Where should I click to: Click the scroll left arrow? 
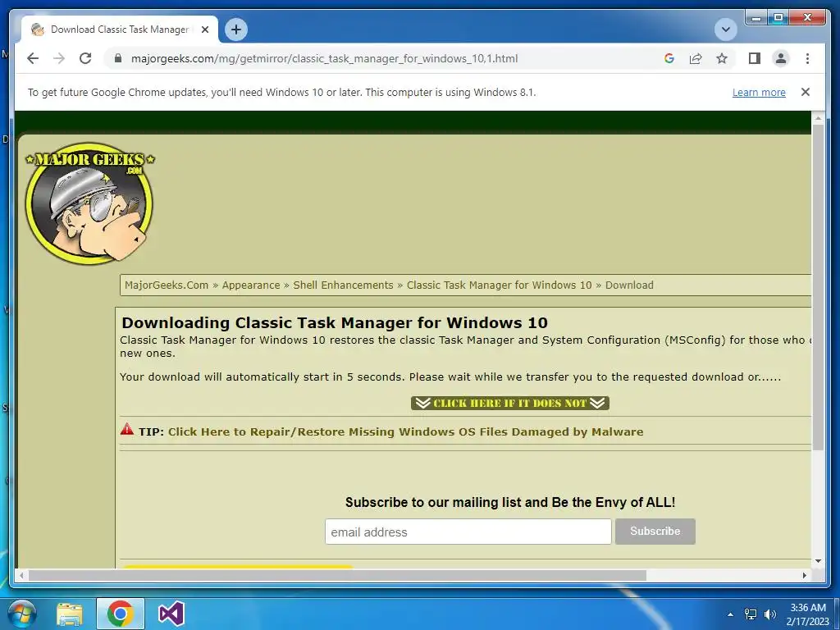(x=21, y=575)
